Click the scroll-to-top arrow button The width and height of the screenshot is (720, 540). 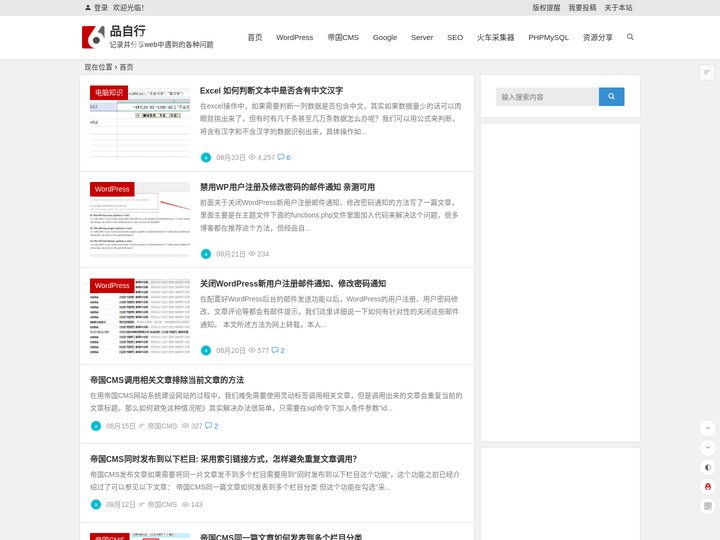tap(708, 428)
